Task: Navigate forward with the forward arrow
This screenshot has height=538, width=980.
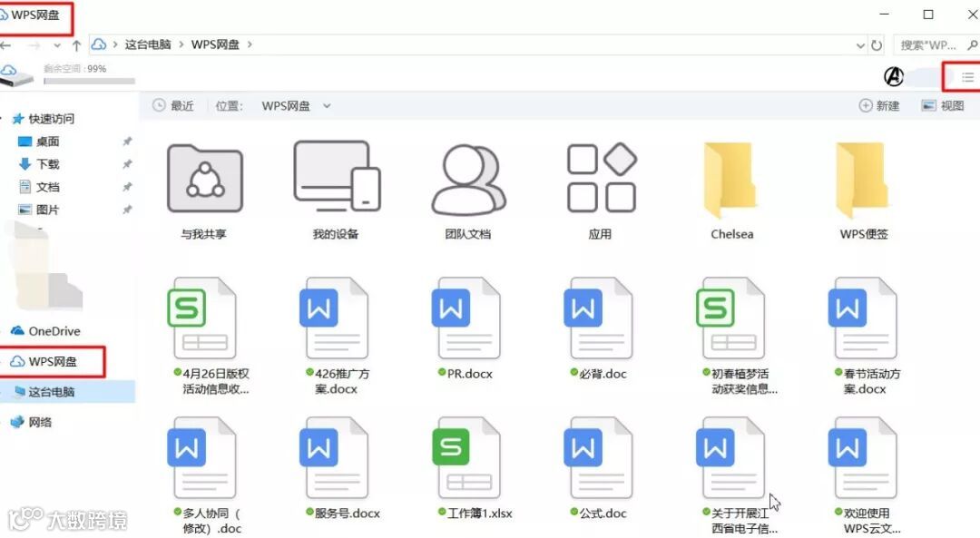Action: click(x=34, y=45)
